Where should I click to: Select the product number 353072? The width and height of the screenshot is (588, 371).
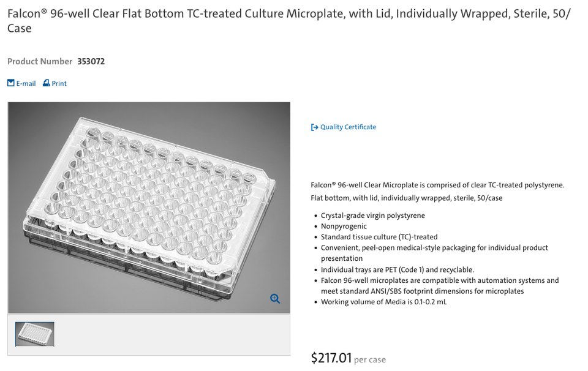[x=91, y=61]
